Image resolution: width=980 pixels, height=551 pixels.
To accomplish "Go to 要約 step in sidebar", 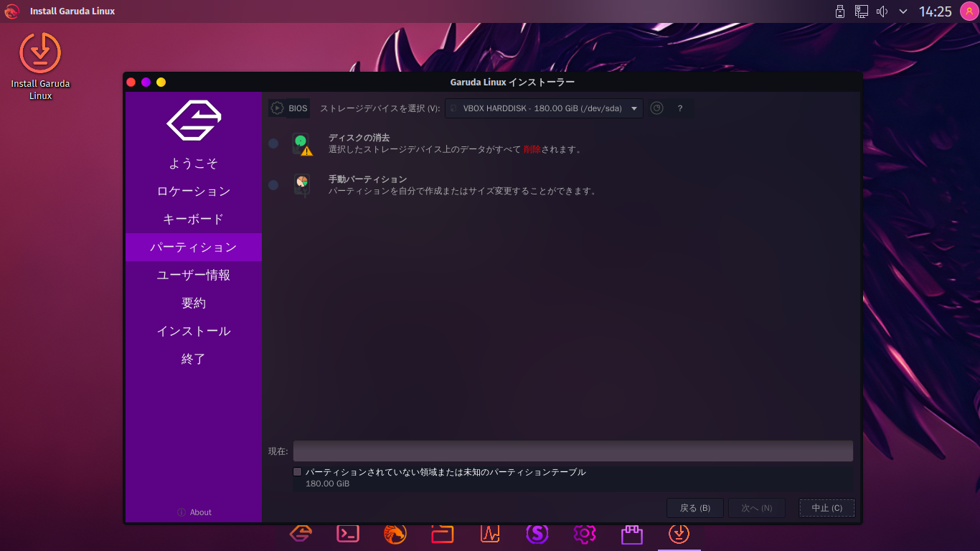I will click(194, 303).
